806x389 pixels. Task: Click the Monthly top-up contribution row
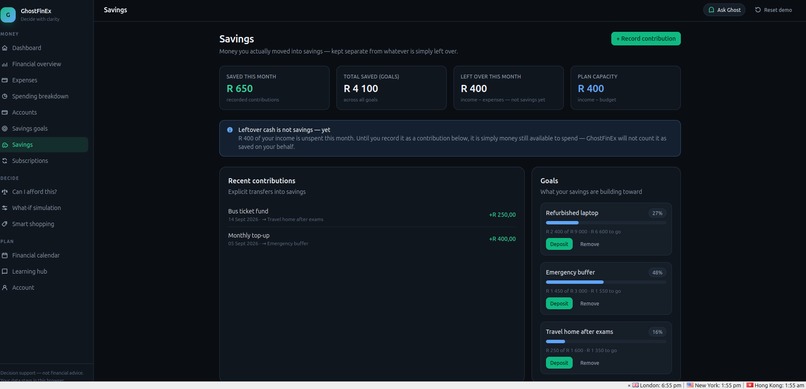pyautogui.click(x=372, y=239)
